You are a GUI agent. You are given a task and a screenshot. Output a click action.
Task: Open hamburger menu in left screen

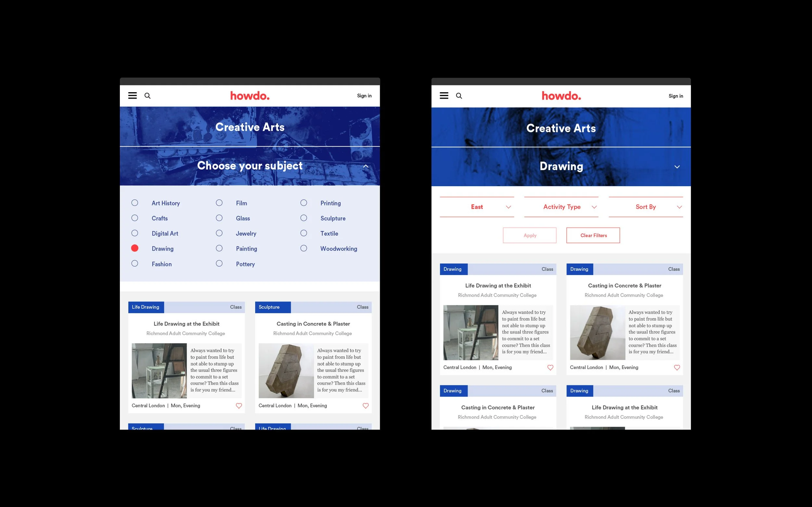132,95
